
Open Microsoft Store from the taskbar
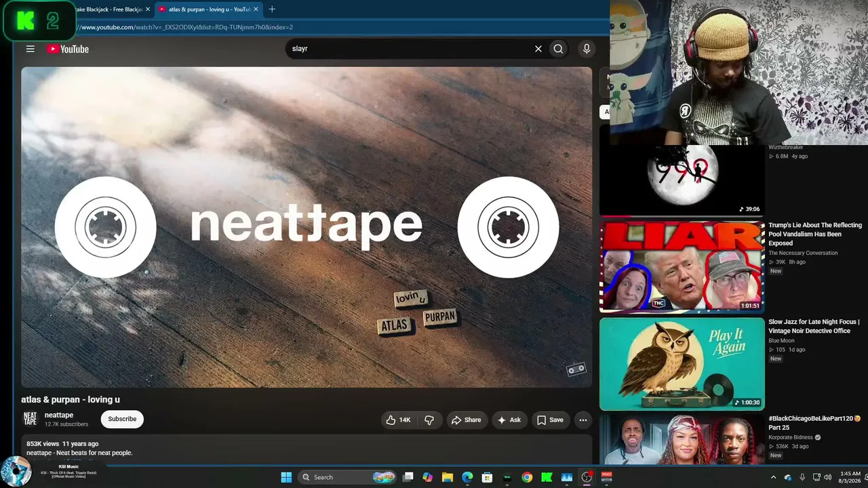[487, 477]
